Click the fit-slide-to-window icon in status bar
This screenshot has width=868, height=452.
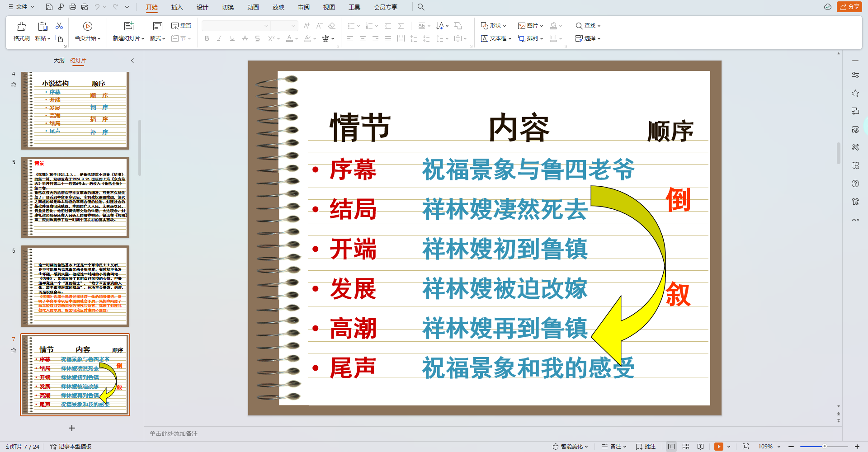(746, 447)
